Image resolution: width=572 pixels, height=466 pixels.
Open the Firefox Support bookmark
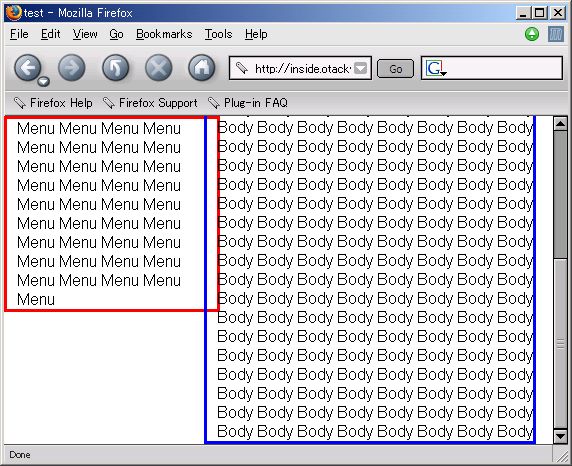tap(150, 103)
